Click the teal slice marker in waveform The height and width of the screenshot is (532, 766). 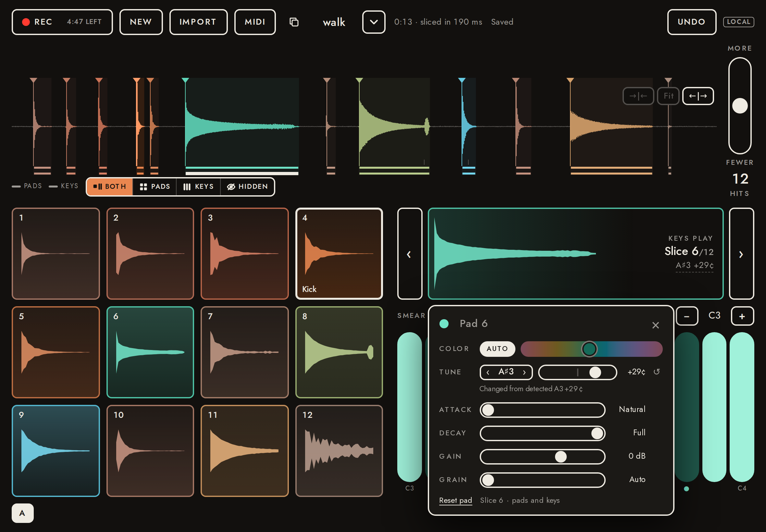pos(185,80)
